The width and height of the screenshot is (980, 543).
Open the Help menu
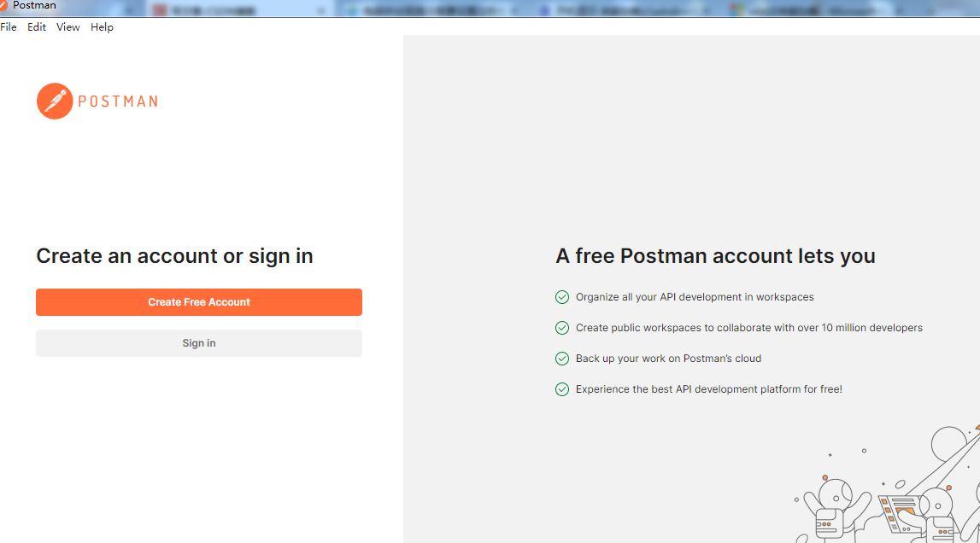[x=102, y=26]
